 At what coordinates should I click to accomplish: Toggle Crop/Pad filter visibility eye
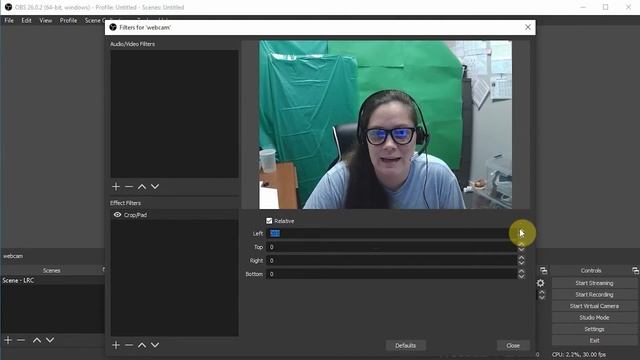(117, 215)
